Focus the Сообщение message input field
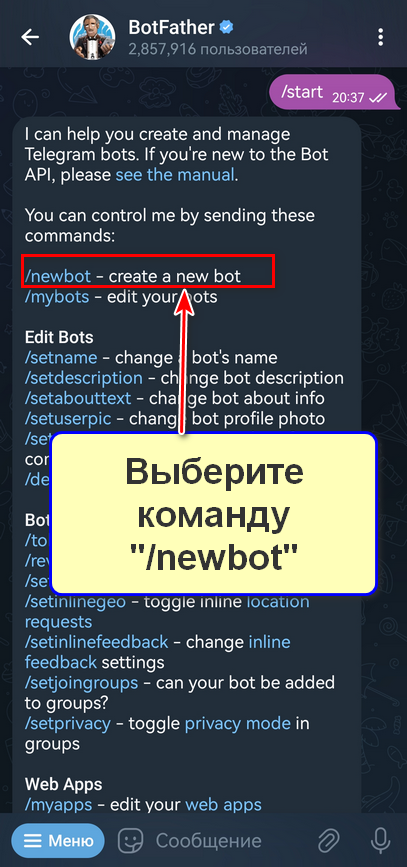The image size is (407, 867). 208,841
